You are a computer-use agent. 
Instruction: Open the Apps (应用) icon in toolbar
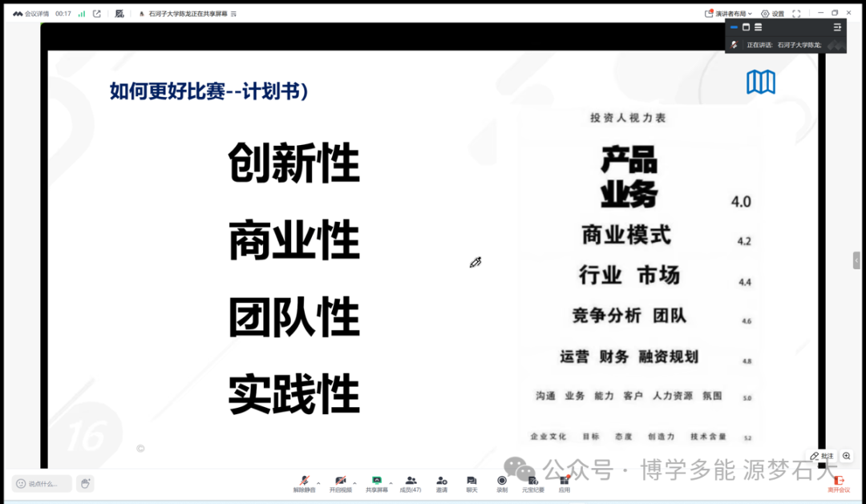tap(565, 483)
